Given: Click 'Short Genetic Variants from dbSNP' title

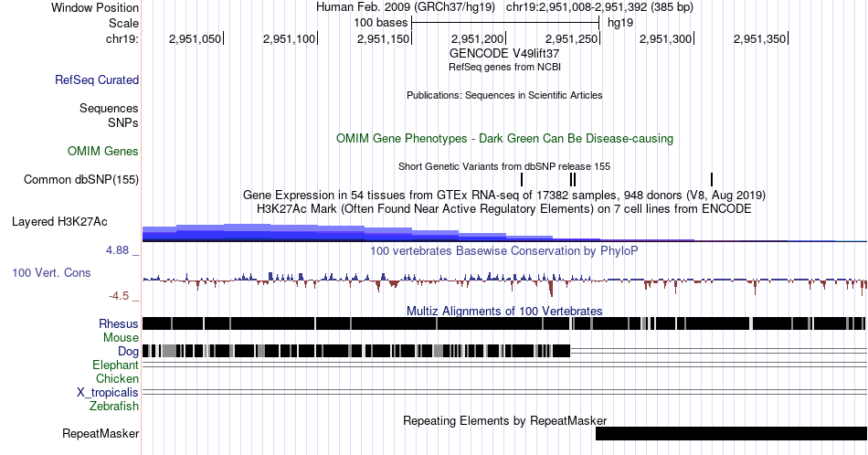Looking at the screenshot, I should tap(504, 166).
